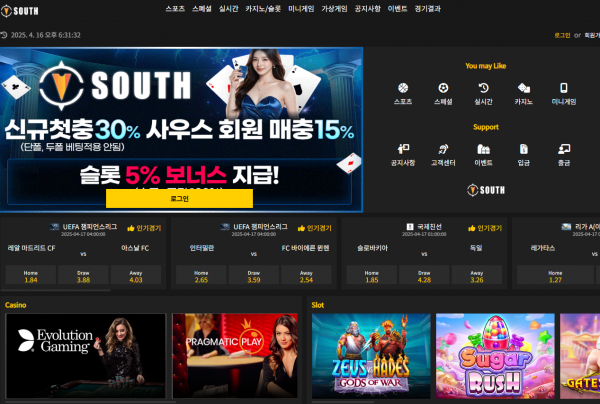Open the 입금 deposit icon

click(x=523, y=149)
